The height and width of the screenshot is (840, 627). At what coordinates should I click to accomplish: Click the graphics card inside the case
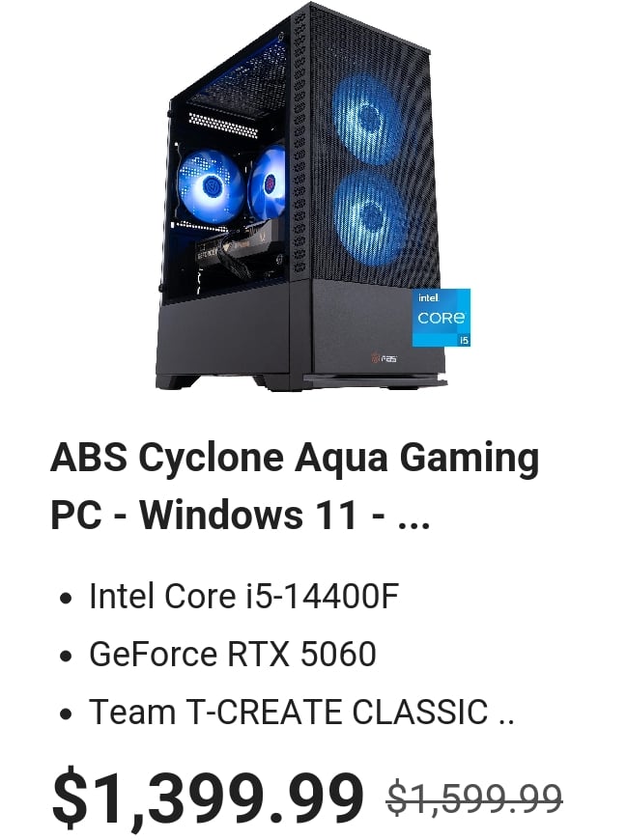click(x=236, y=251)
